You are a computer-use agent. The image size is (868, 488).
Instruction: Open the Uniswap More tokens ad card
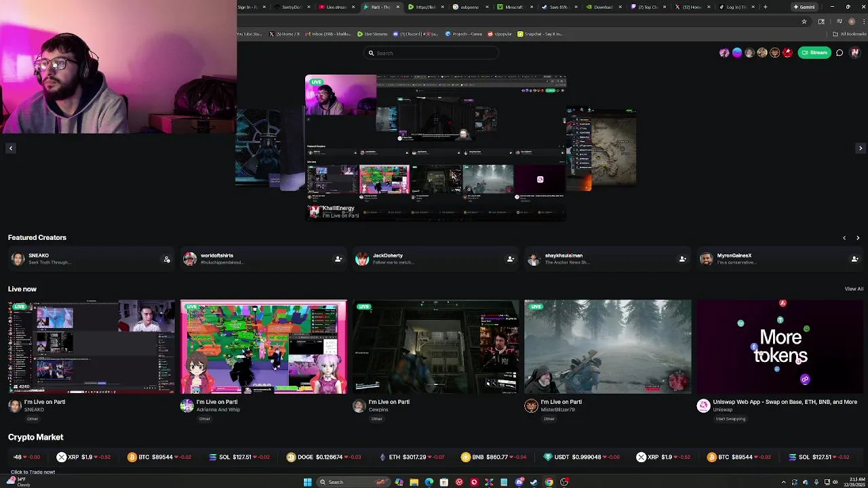point(781,346)
